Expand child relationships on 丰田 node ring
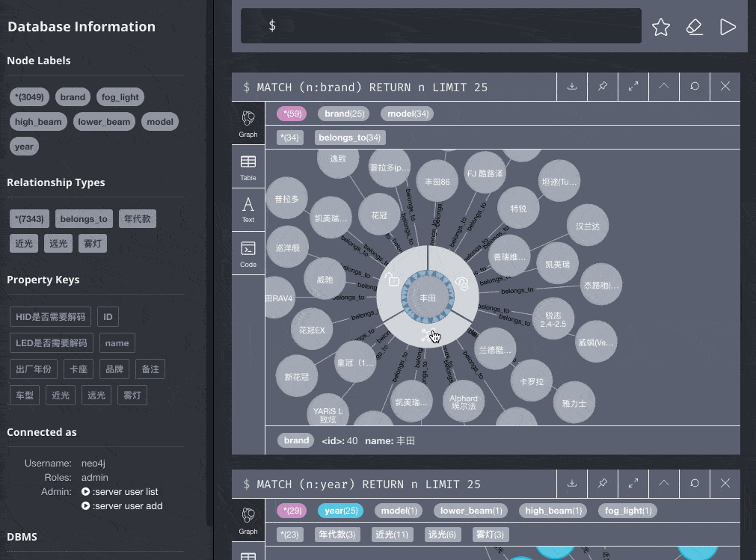This screenshot has width=756, height=560. 428,334
